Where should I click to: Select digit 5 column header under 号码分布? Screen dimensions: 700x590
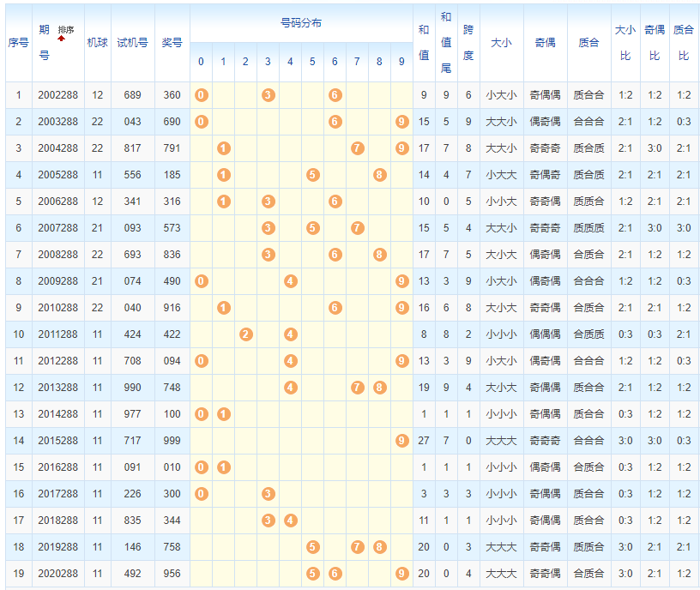coord(313,62)
